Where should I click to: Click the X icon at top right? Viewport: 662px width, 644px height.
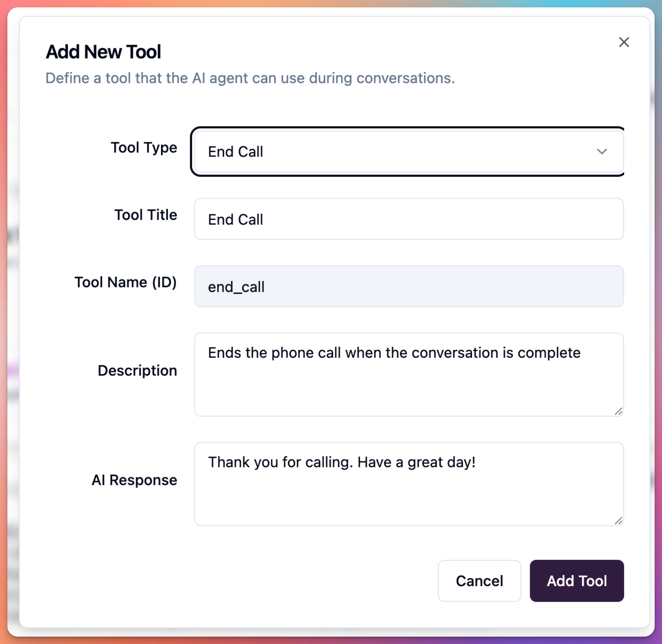624,42
